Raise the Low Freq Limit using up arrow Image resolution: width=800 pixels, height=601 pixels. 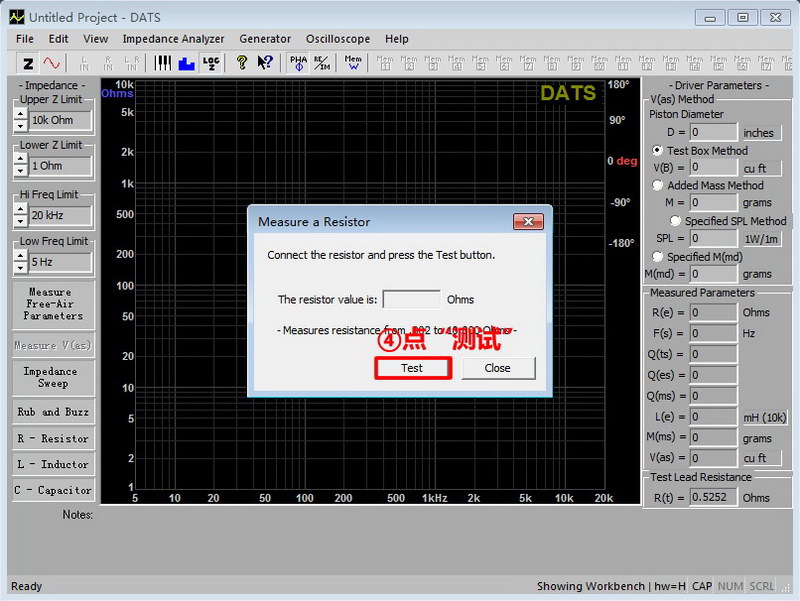point(20,257)
